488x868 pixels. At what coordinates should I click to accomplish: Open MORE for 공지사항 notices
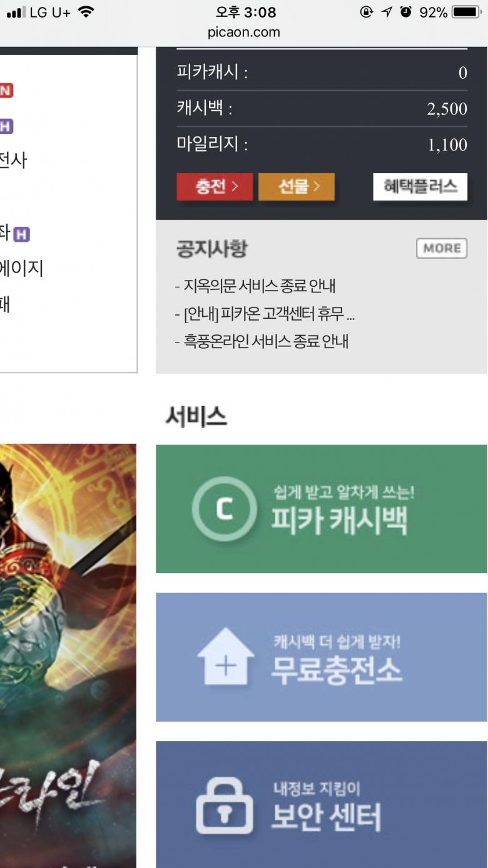point(442,248)
